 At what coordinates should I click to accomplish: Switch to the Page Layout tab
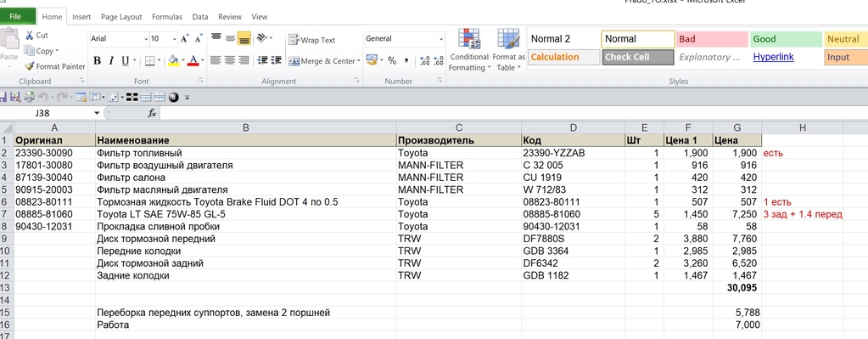[x=121, y=17]
